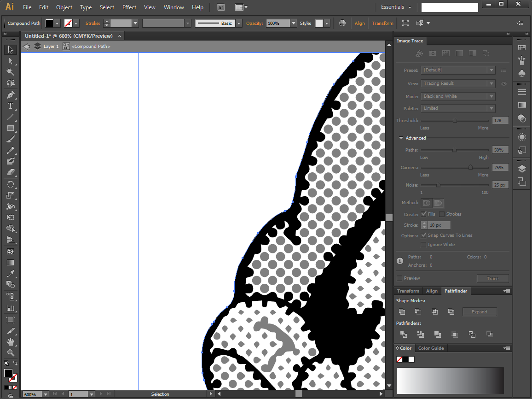
Task: Choose the Magic Wand tool
Action: (11, 72)
